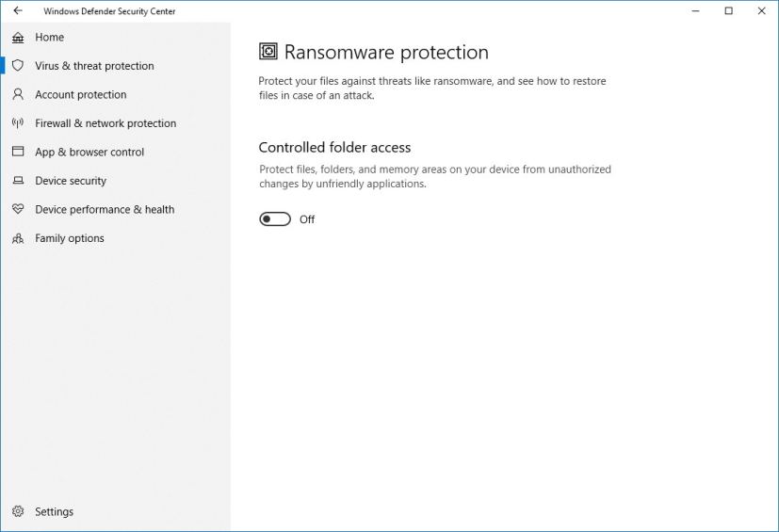The image size is (779, 532).
Task: Click the laptop icon for Device security
Action: click(x=18, y=180)
